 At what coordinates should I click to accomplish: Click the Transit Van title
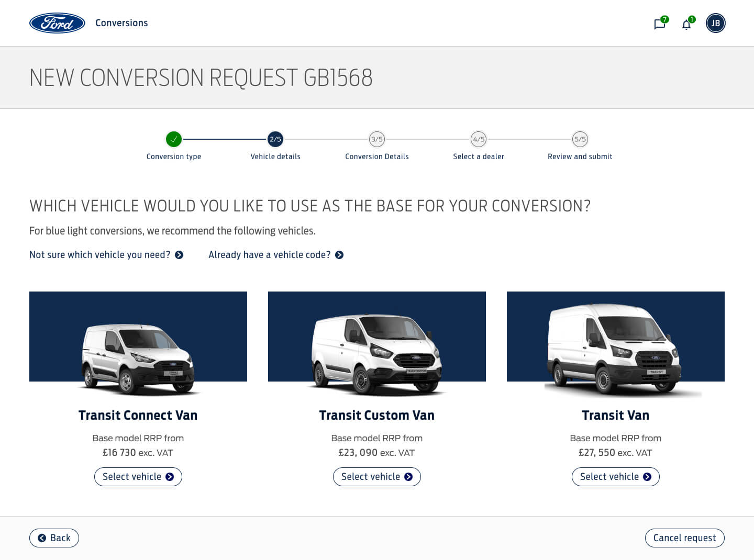[616, 416]
